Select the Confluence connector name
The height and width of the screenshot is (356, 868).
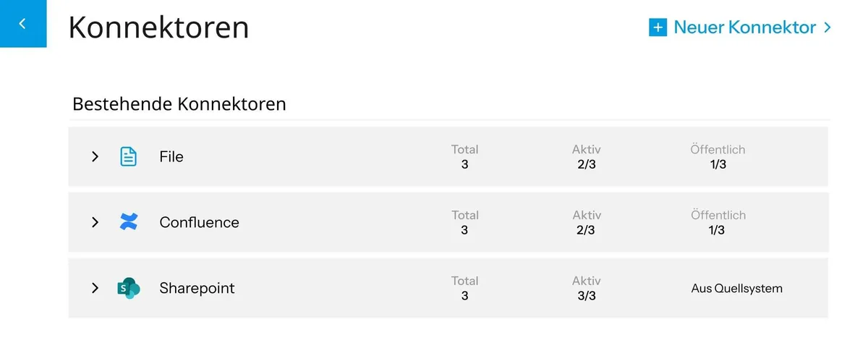click(x=199, y=222)
